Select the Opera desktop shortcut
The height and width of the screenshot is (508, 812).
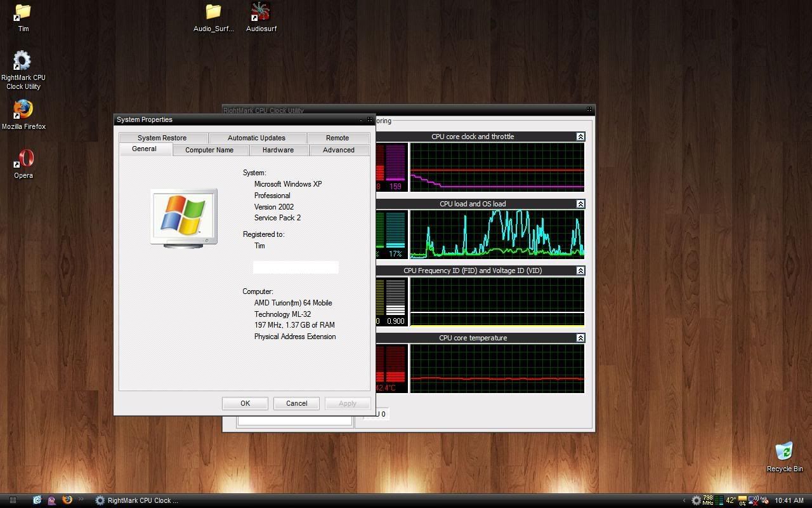click(x=23, y=164)
